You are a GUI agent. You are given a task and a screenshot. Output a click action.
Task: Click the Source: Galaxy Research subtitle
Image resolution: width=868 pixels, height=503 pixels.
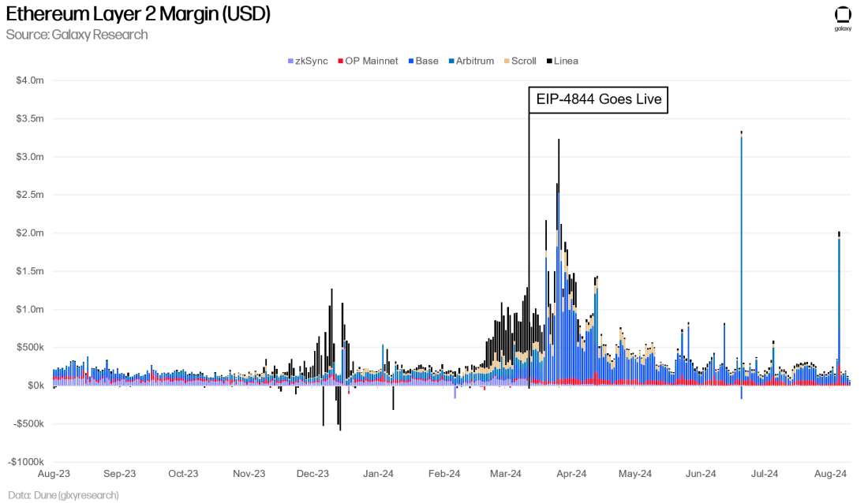coord(77,35)
